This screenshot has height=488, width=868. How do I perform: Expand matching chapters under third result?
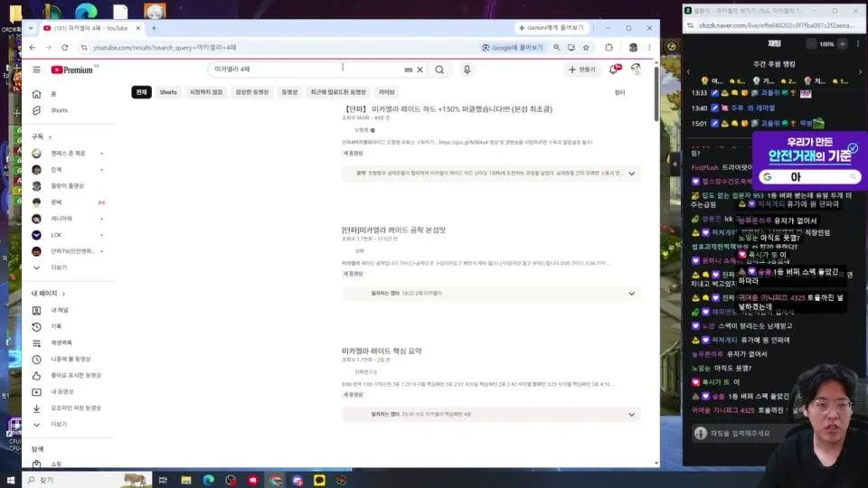pyautogui.click(x=632, y=415)
